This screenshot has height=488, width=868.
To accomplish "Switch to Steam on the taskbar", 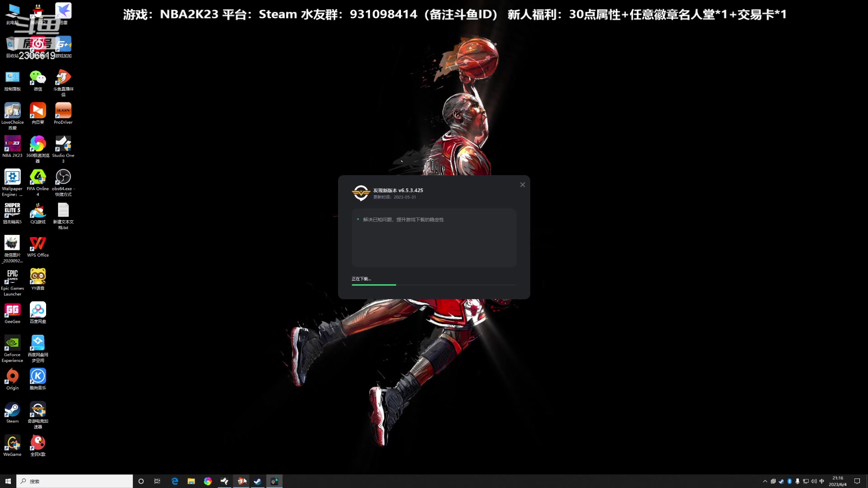I will pos(257,481).
